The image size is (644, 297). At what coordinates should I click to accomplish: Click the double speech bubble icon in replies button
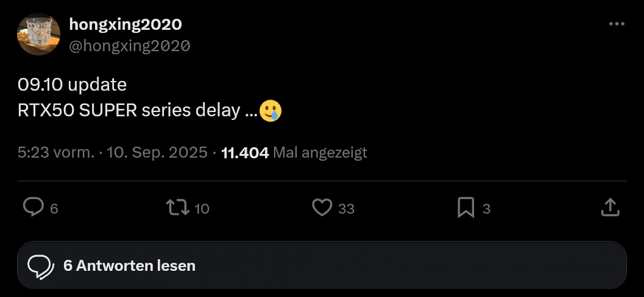[x=41, y=267]
